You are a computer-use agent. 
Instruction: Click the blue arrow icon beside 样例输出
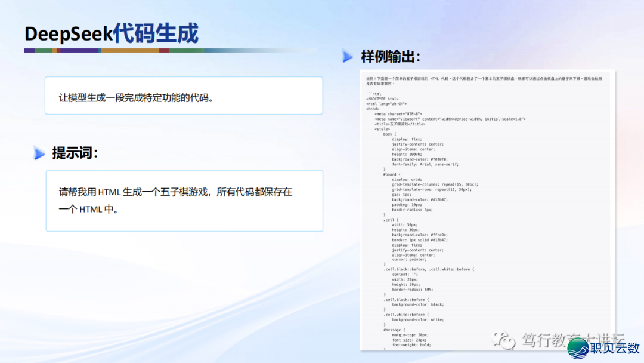(348, 57)
